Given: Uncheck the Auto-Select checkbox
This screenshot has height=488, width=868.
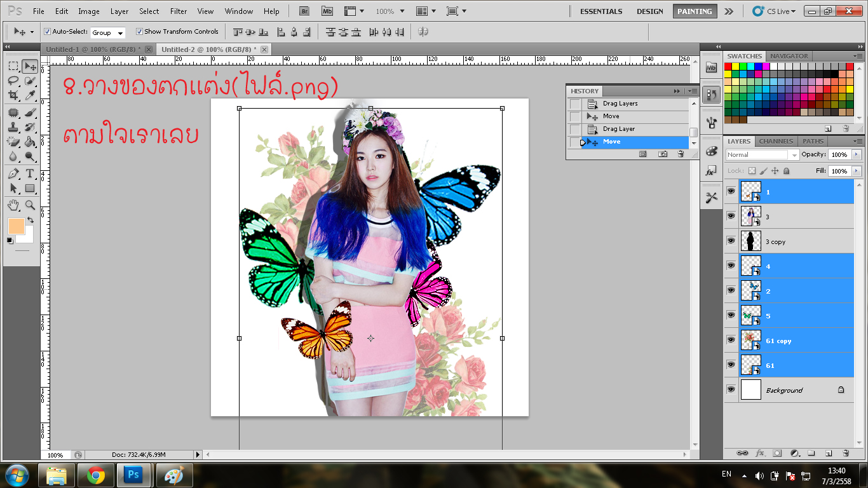Looking at the screenshot, I should pyautogui.click(x=47, y=32).
